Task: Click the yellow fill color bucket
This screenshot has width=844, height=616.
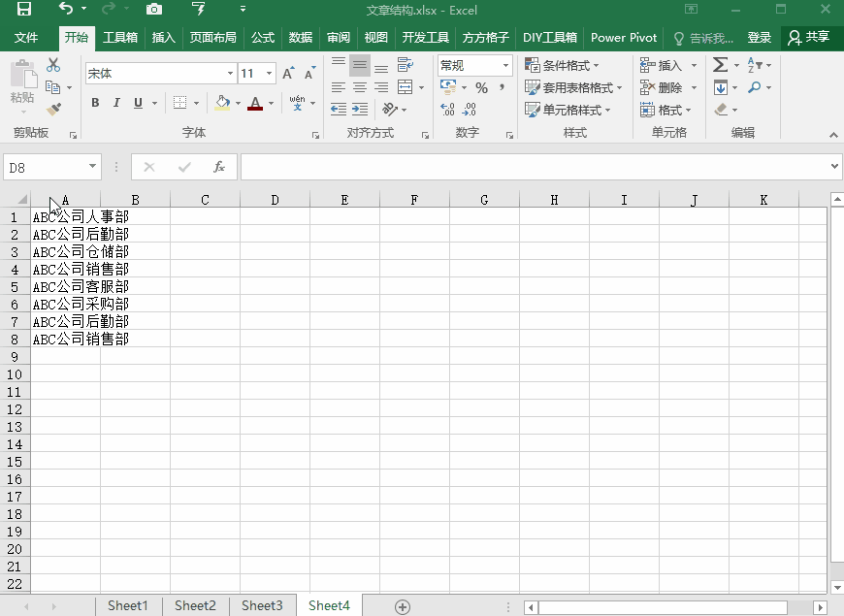Action: tap(222, 103)
